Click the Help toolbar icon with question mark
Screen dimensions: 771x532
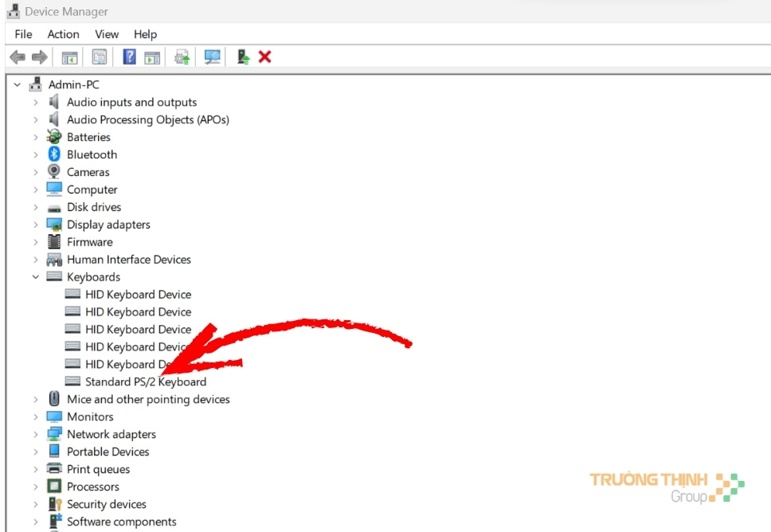129,57
